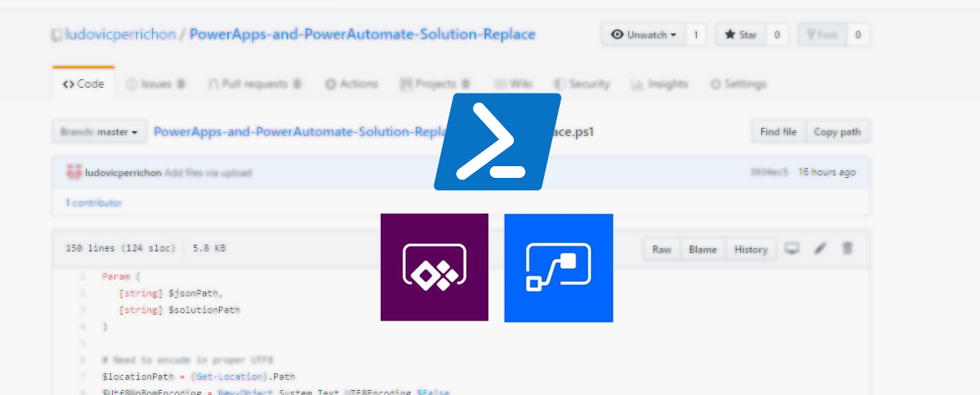This screenshot has width=980, height=395.
Task: Switch to the Security tab
Action: point(581,84)
